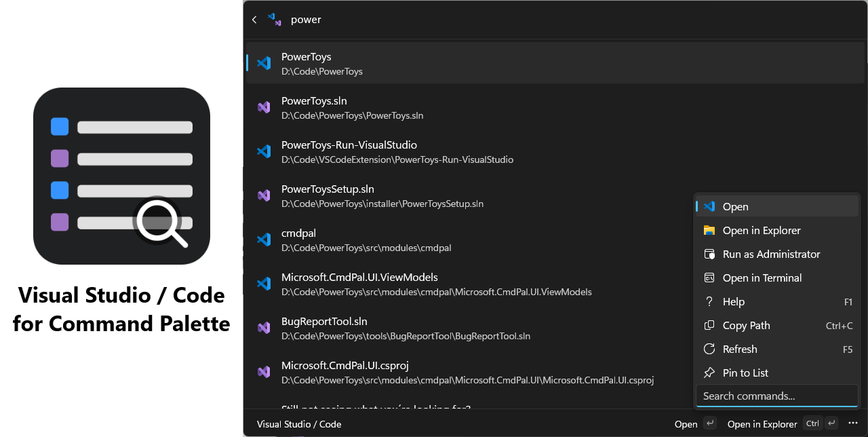Click the Visual Studio icon for PowerToys.sln
This screenshot has height=437, width=868.
264,107
